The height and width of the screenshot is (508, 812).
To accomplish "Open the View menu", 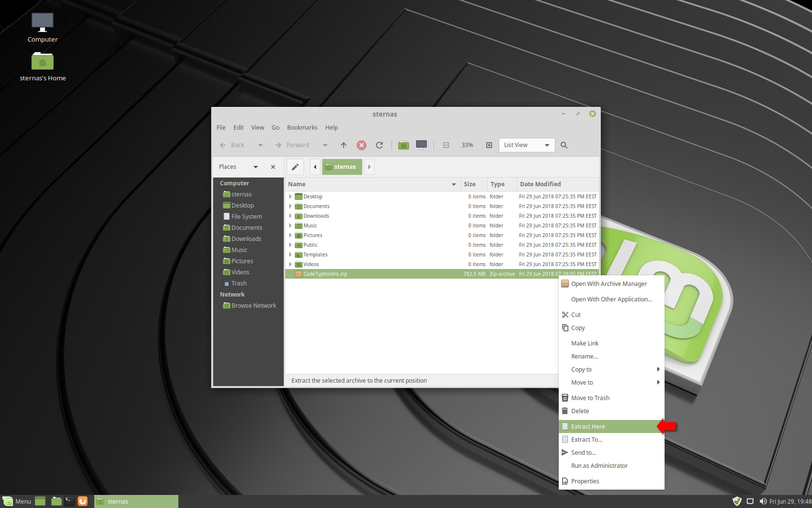I will point(258,128).
